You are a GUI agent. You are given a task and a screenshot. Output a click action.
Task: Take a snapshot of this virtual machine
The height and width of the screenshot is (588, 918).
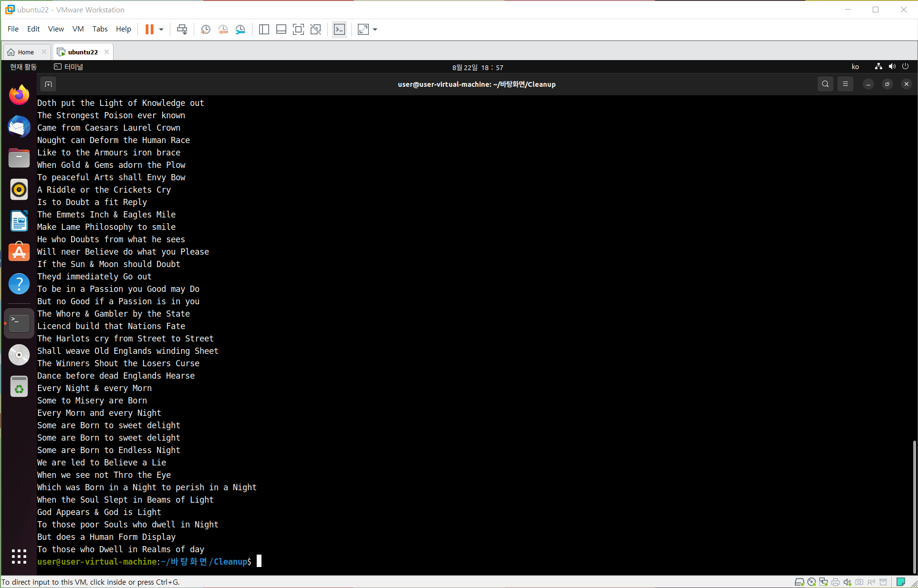coord(206,30)
